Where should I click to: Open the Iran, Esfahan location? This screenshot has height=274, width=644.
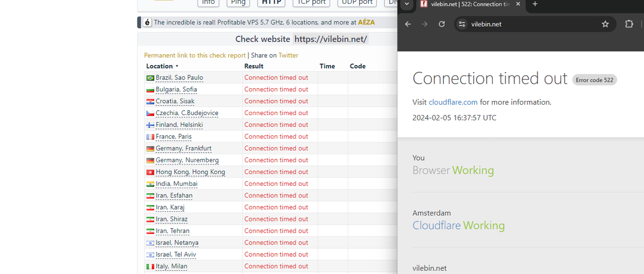coord(174,196)
